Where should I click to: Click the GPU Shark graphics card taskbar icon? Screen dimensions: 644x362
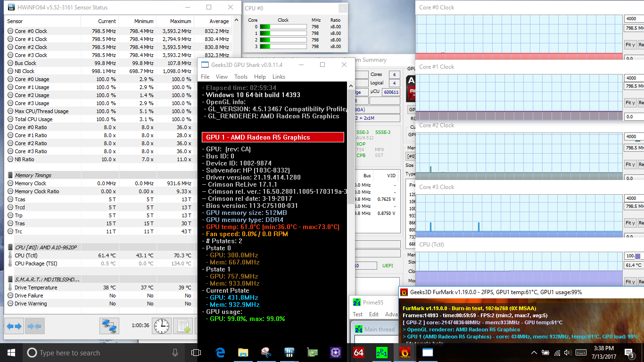[312, 353]
